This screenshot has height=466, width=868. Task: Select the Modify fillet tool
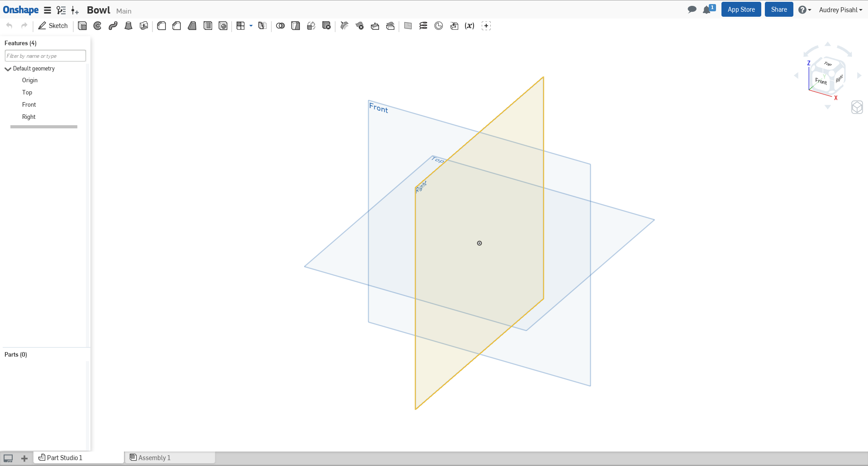click(x=345, y=26)
